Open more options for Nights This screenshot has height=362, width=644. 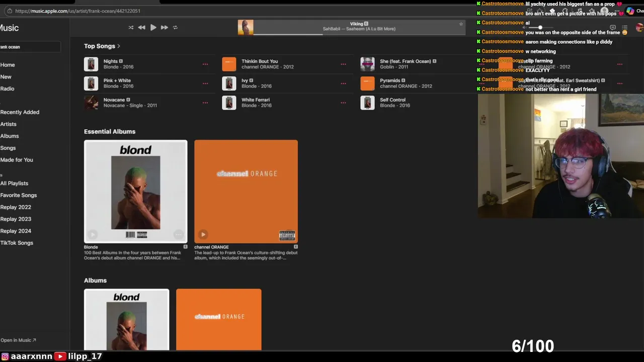click(205, 64)
